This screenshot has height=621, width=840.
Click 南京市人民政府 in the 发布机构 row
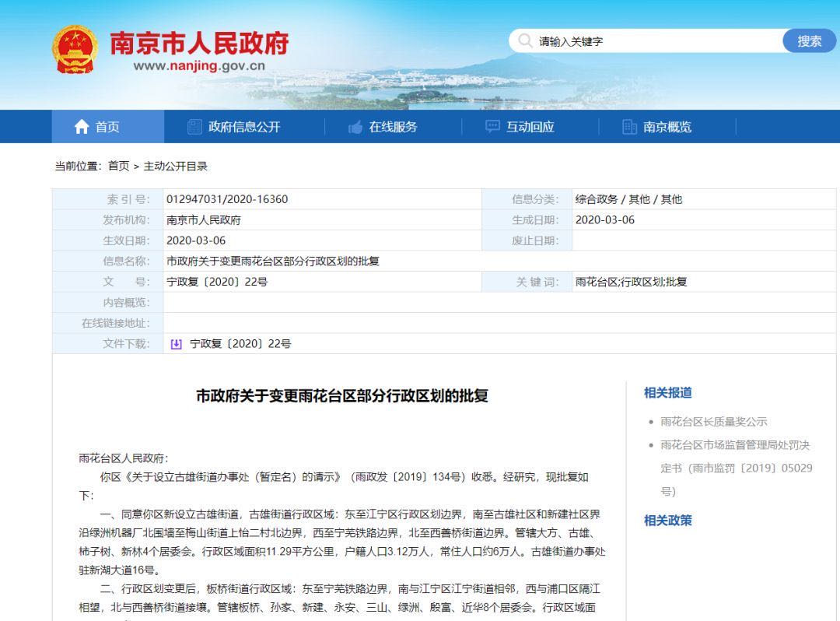tap(204, 220)
